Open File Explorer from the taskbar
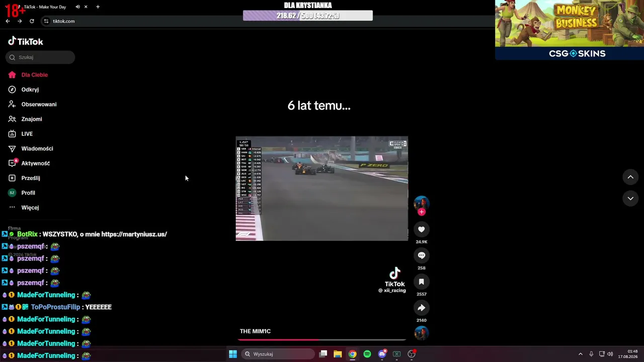The height and width of the screenshot is (362, 644). pyautogui.click(x=338, y=354)
